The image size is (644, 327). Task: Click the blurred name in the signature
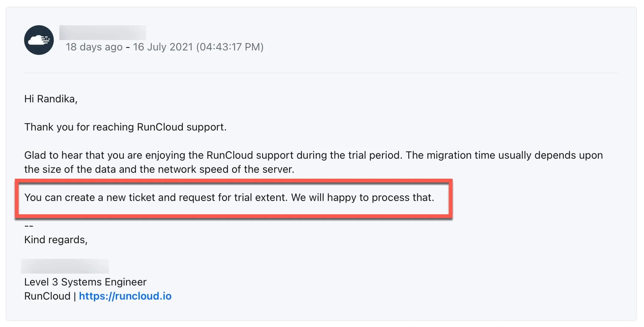point(65,267)
